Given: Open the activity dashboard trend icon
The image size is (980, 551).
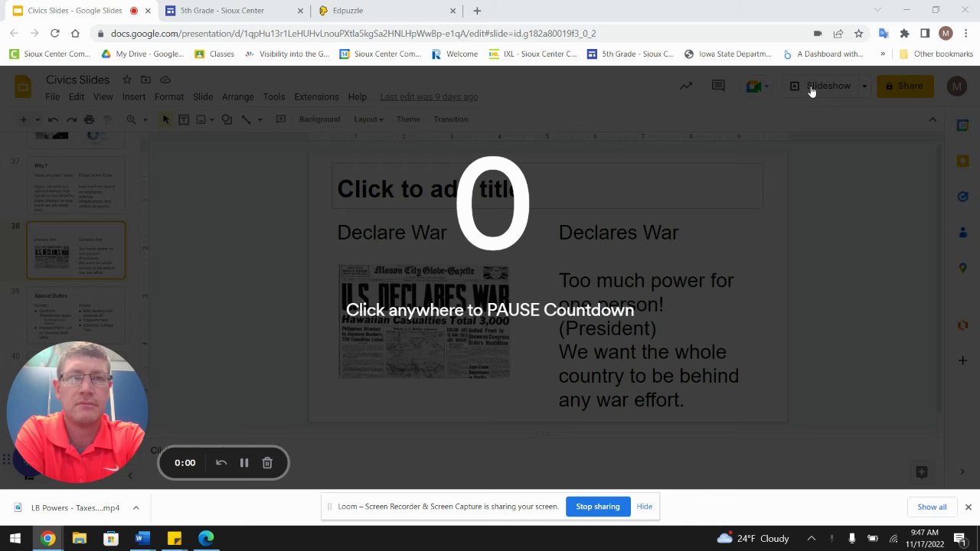Looking at the screenshot, I should click(686, 86).
